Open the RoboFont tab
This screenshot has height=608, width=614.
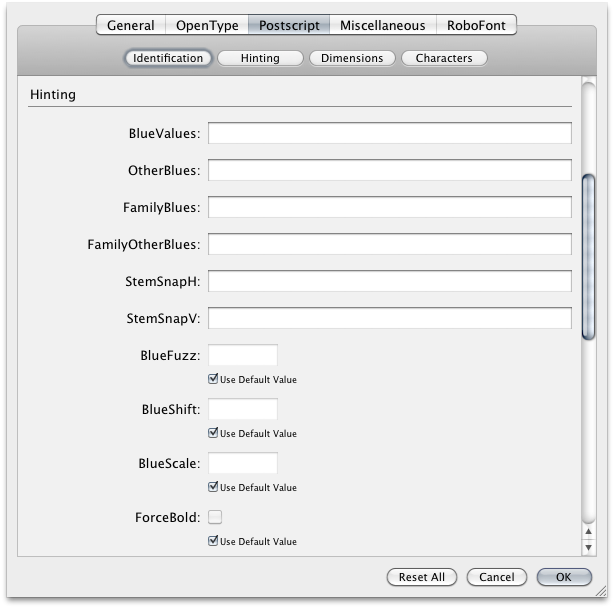tap(475, 25)
